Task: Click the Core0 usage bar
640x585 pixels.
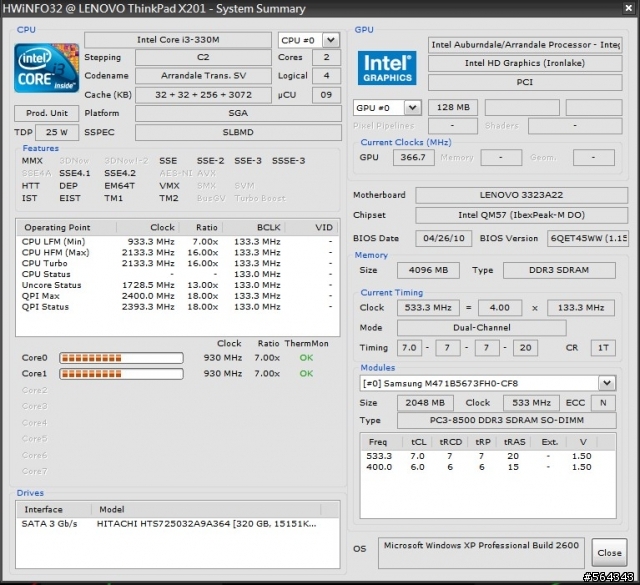Action: [121, 358]
